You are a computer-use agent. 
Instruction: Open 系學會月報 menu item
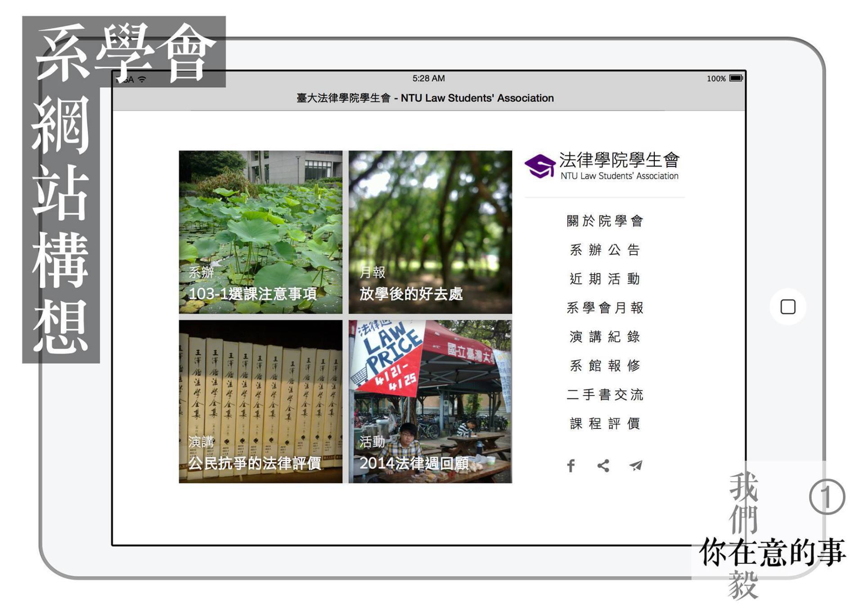pyautogui.click(x=604, y=308)
